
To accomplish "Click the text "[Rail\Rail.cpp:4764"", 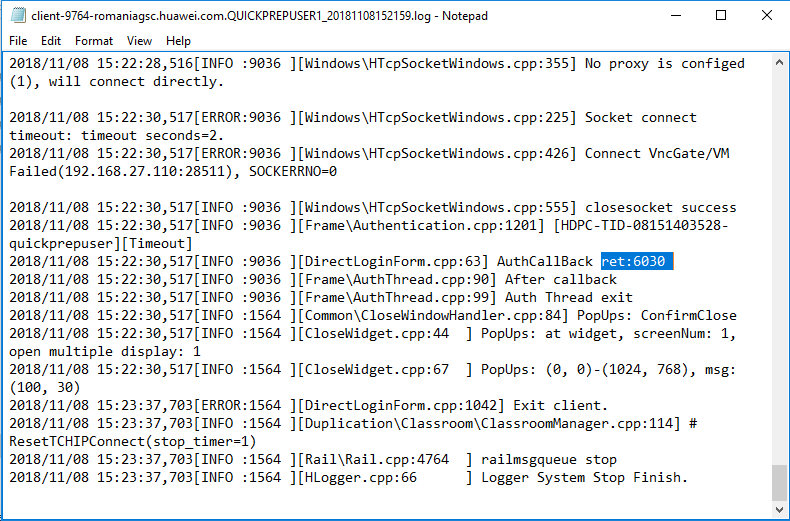I will [373, 460].
